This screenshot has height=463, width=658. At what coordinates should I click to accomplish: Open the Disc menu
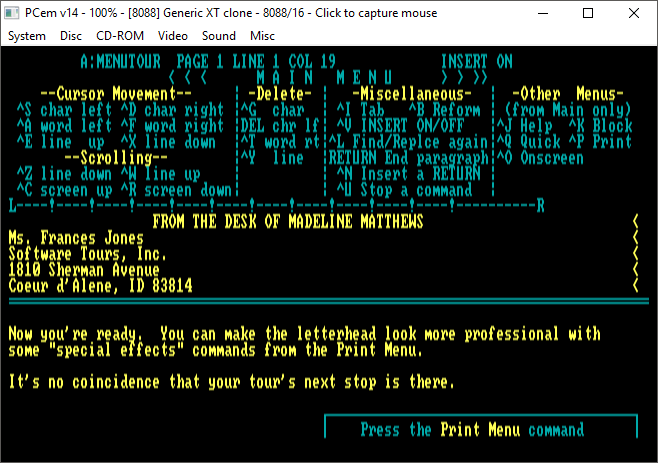[x=71, y=36]
